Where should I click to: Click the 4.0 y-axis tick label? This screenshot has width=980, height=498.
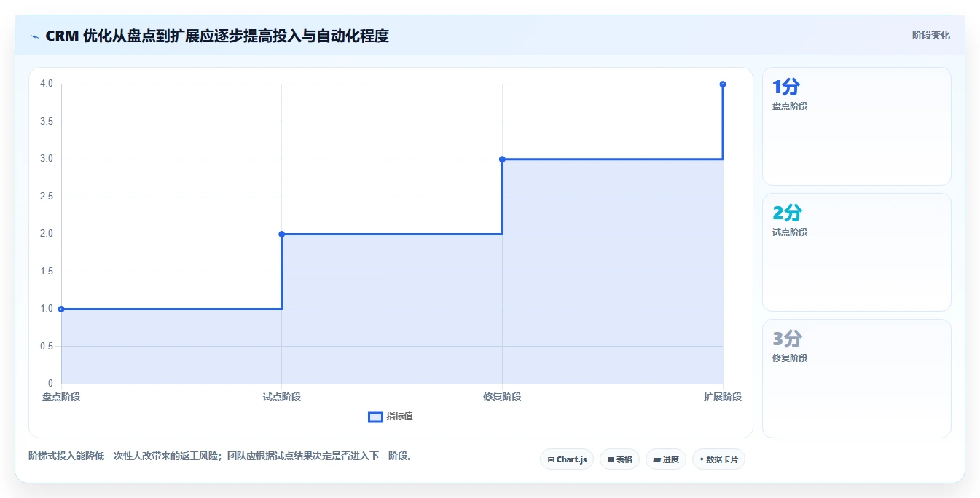pyautogui.click(x=47, y=84)
